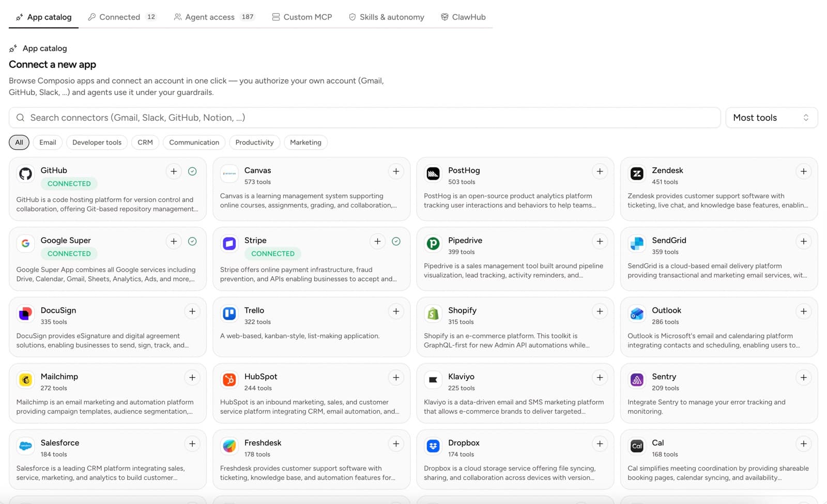827x504 pixels.
Task: Click the Stripe CONNECTED badge
Action: 273,254
